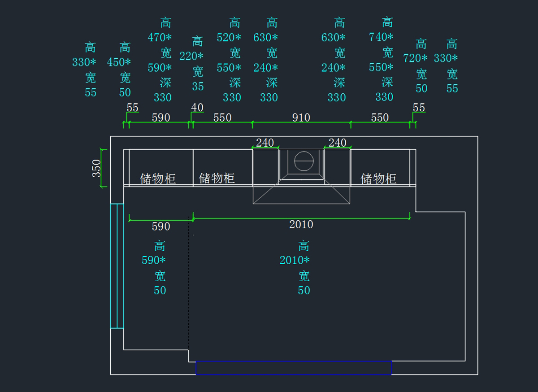The height and width of the screenshot is (392, 538).
Task: Select the cyan 740* height annotation
Action: tap(381, 37)
